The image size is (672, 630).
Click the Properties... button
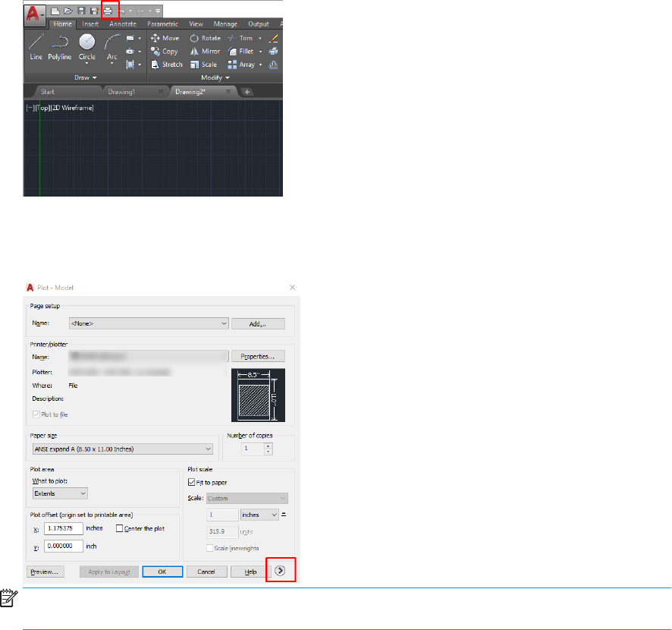[x=258, y=357]
